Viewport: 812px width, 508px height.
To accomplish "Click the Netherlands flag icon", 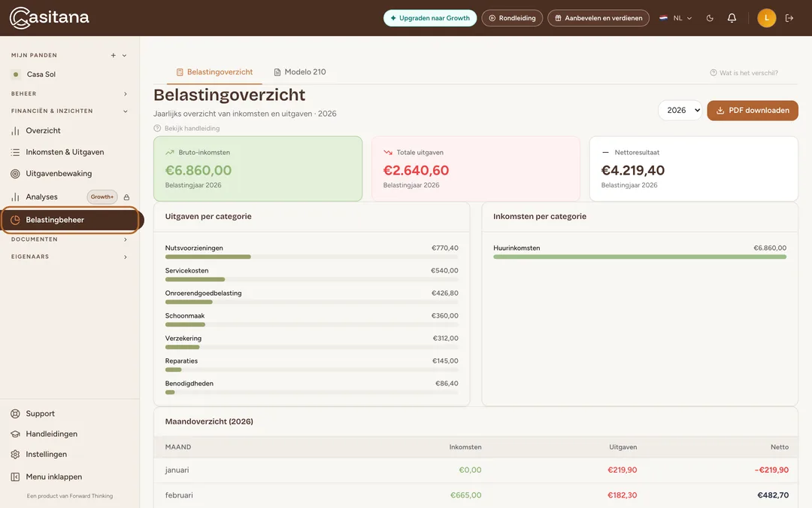I will click(663, 18).
